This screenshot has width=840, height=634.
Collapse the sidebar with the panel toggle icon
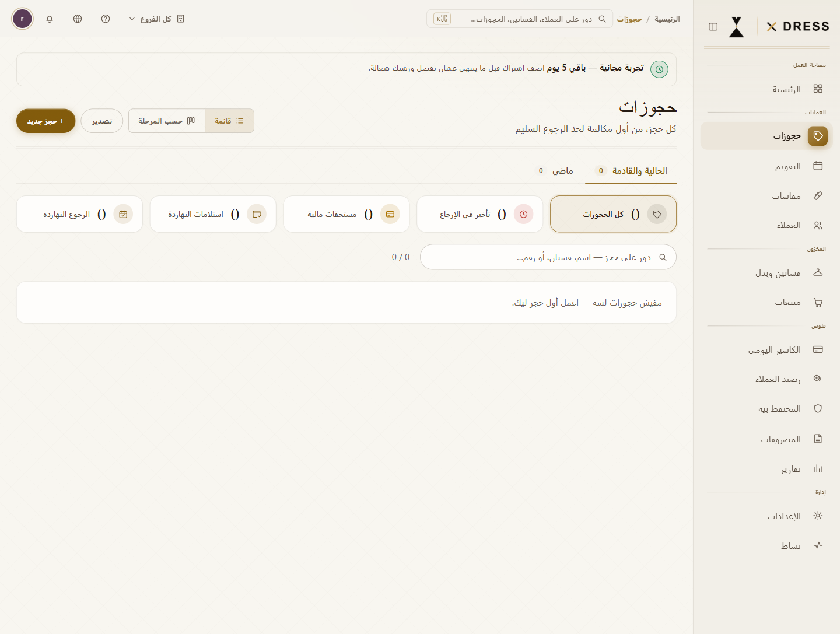coord(713,27)
